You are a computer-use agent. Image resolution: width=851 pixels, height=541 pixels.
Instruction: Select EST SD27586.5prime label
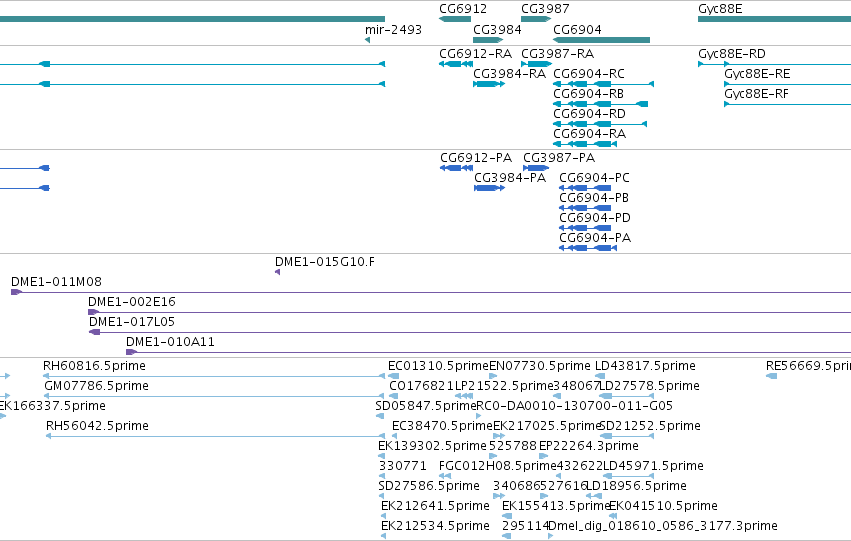(x=429, y=487)
